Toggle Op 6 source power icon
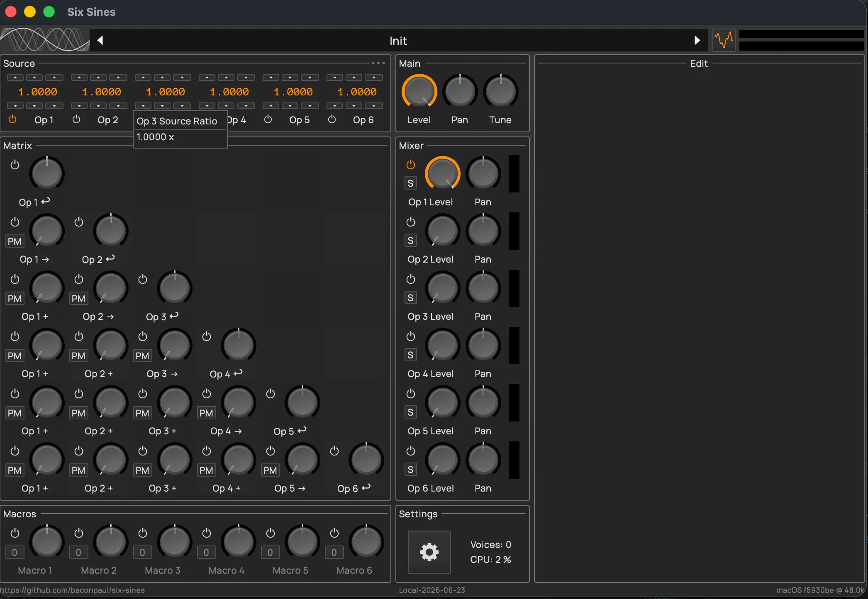The width and height of the screenshot is (868, 599). 332,119
